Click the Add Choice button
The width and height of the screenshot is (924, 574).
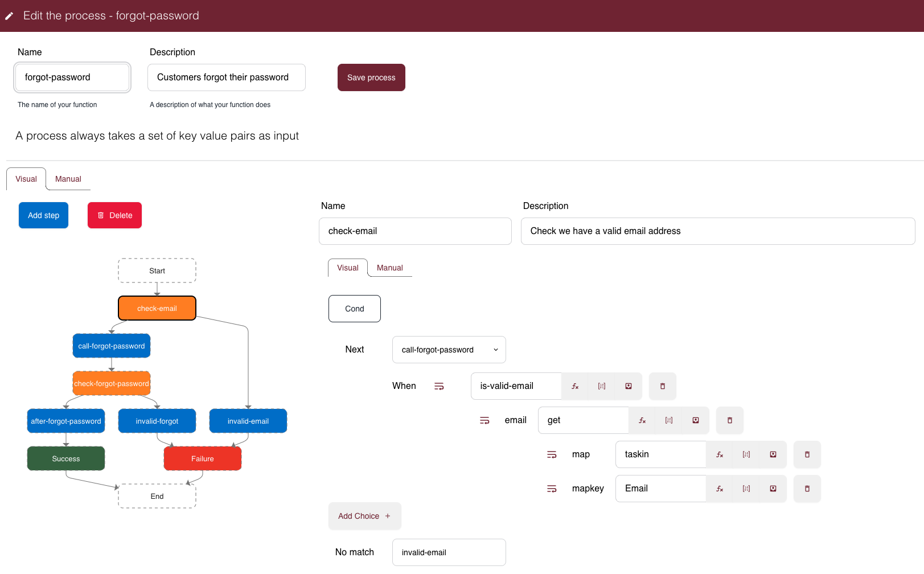point(364,516)
